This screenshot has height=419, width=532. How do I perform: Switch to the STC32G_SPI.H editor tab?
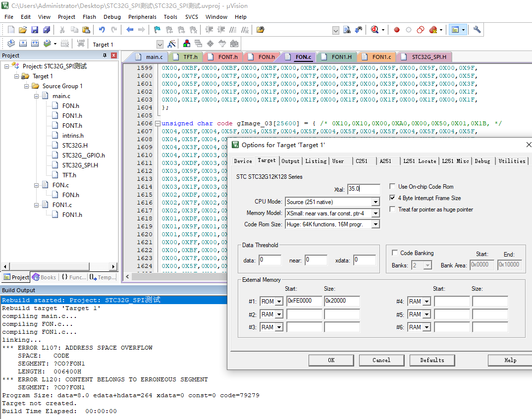click(x=425, y=57)
